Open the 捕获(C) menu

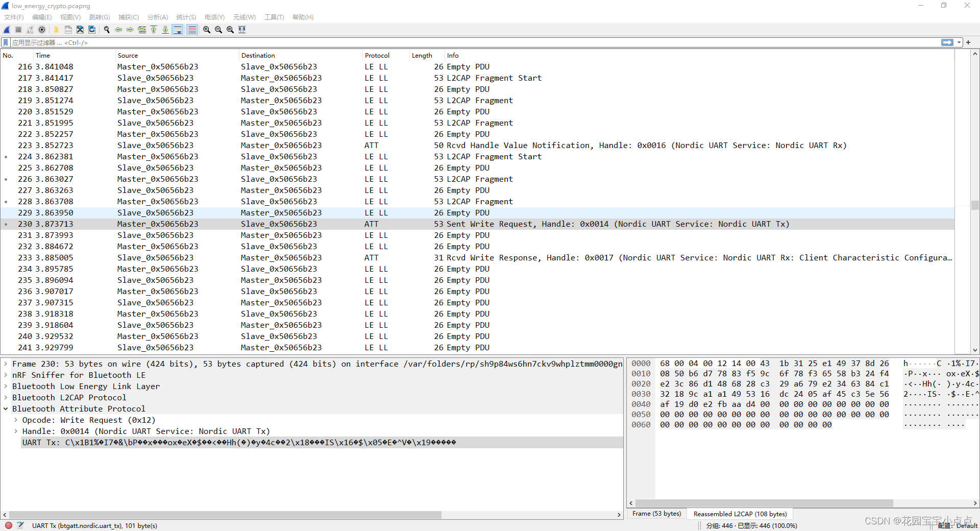point(128,17)
